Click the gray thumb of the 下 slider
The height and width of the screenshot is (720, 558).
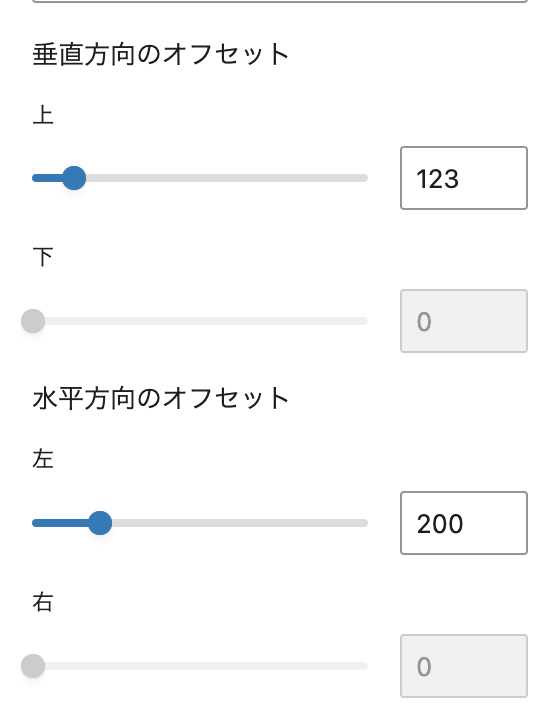point(33,321)
